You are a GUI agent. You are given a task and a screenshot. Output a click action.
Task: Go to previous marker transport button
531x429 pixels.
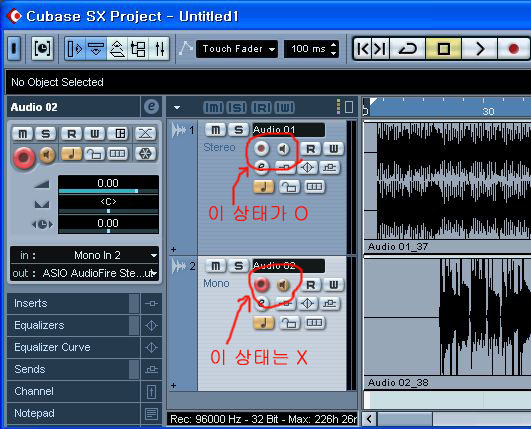pyautogui.click(x=362, y=49)
